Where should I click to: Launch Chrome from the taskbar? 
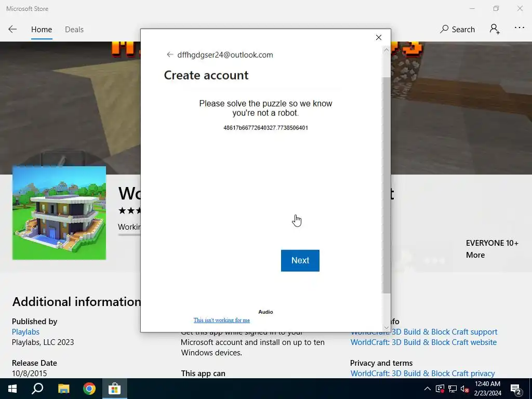[89, 389]
